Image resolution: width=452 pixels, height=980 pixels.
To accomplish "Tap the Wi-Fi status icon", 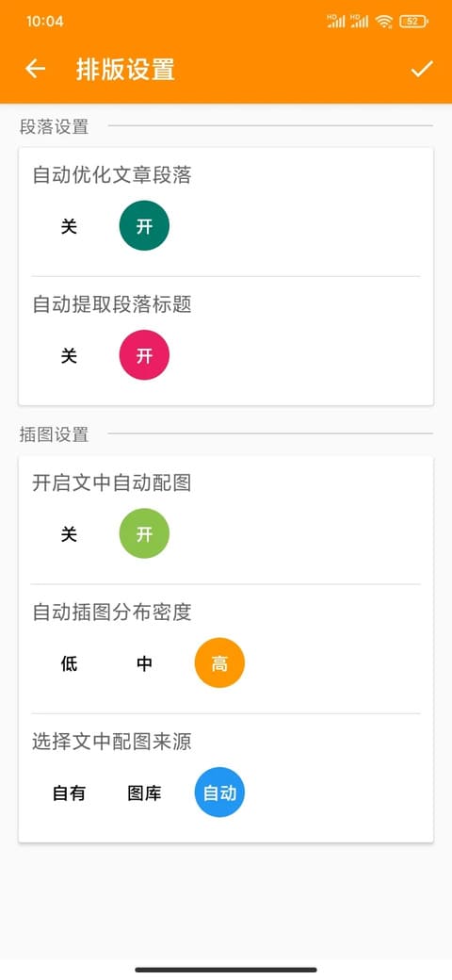I will pyautogui.click(x=384, y=22).
